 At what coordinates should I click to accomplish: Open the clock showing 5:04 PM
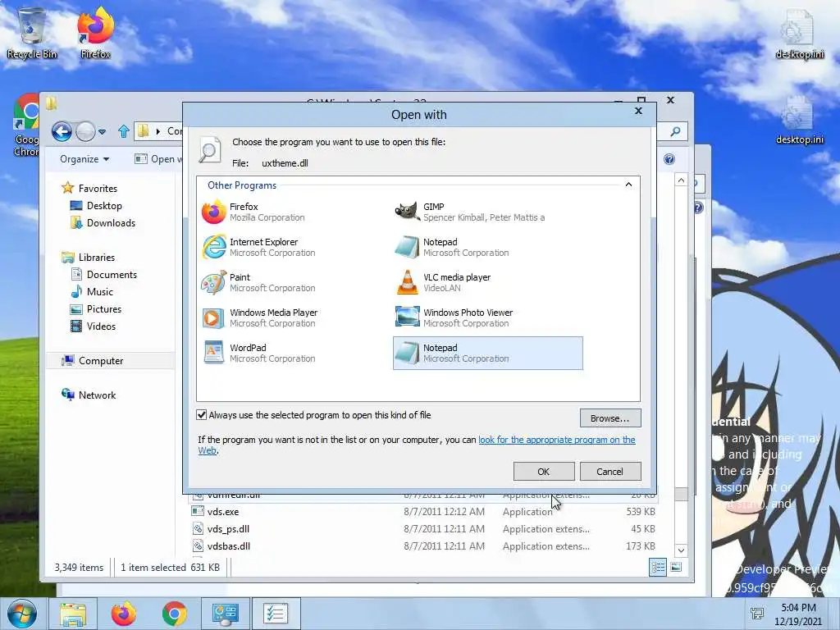[x=798, y=614]
